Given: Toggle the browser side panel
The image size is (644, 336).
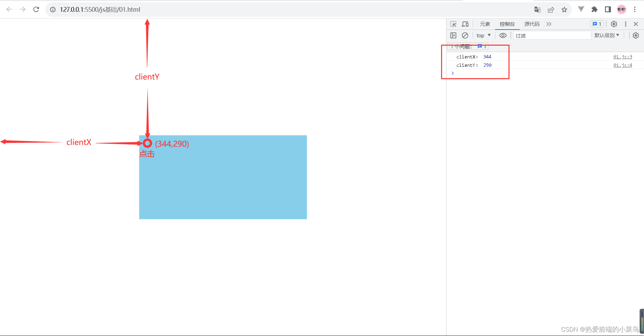Looking at the screenshot, I should pos(608,9).
